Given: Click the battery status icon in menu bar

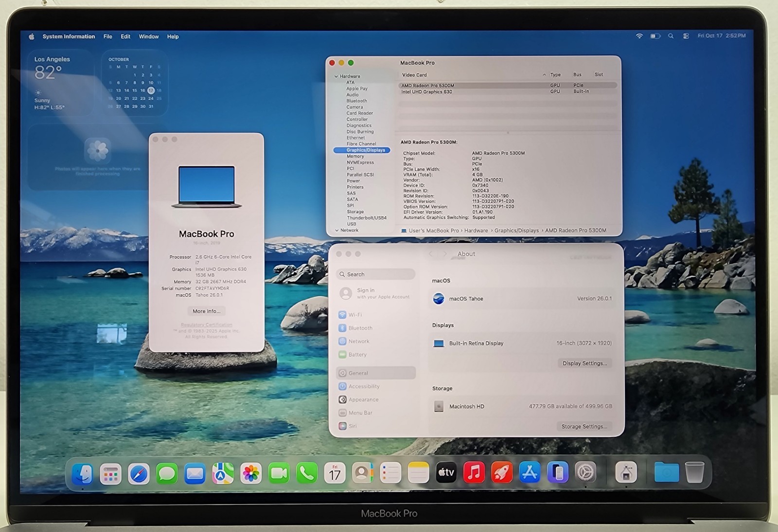Looking at the screenshot, I should [x=655, y=36].
